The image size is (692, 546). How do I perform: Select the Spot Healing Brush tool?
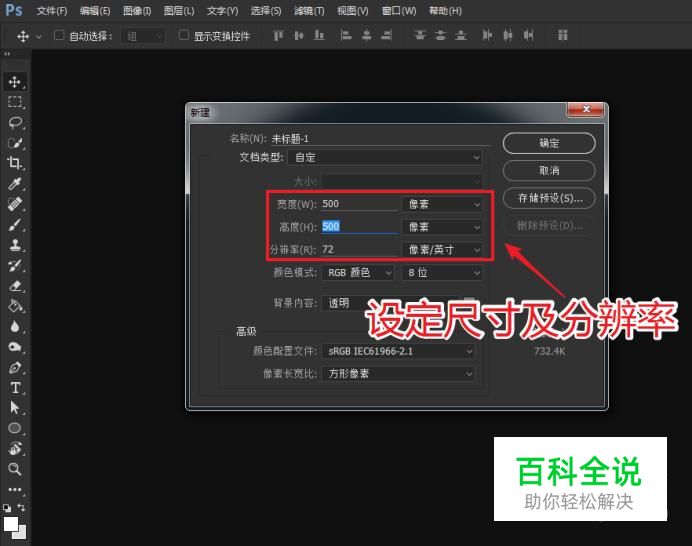pos(15,204)
